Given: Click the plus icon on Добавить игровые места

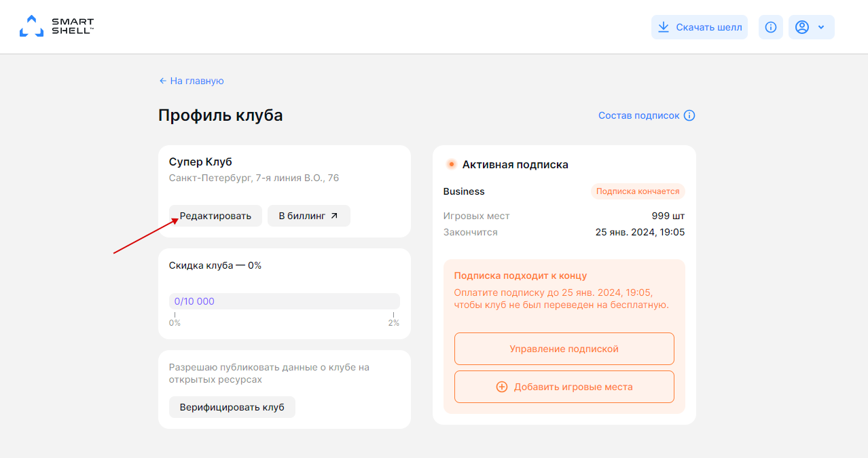Looking at the screenshot, I should (501, 387).
